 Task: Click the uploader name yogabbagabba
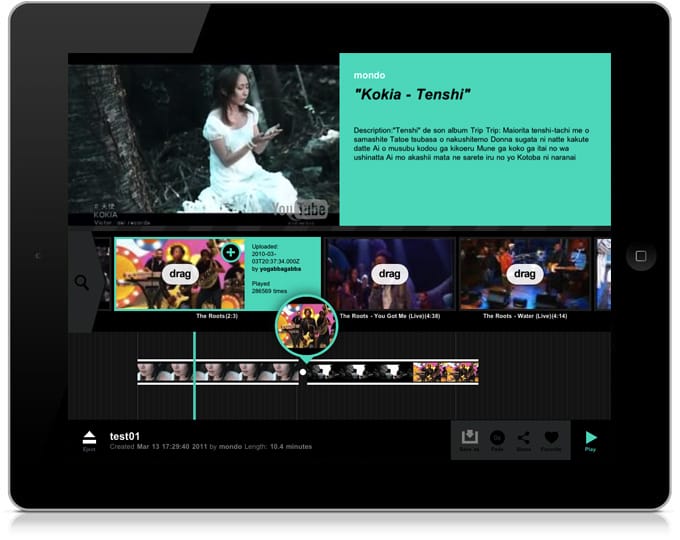(x=280, y=269)
